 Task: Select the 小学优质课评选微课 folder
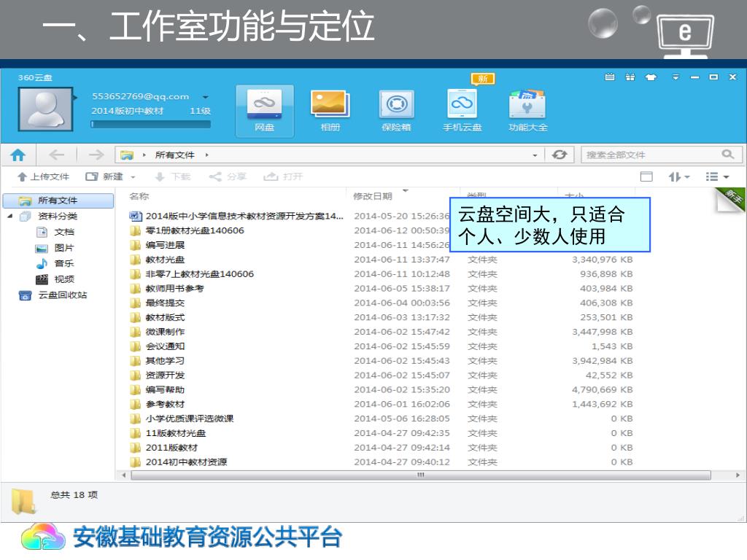tap(182, 419)
